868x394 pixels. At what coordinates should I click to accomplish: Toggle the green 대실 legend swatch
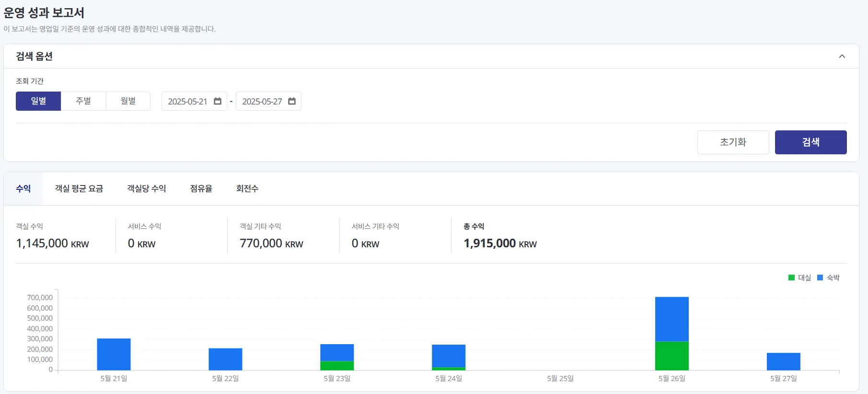792,278
